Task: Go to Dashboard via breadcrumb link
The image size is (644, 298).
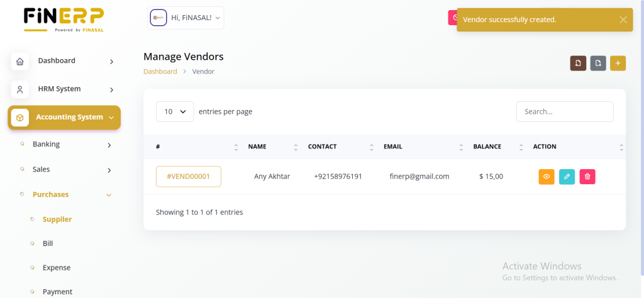Action: pyautogui.click(x=160, y=72)
